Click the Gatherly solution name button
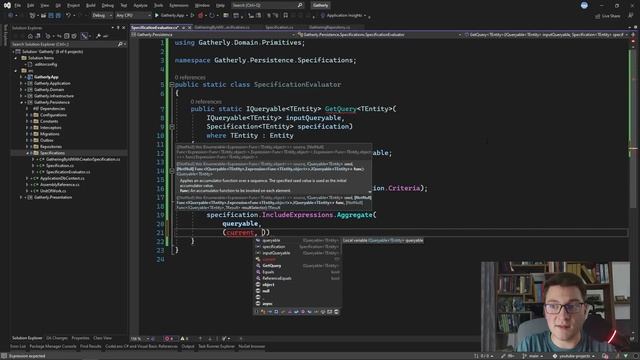 [320, 5]
